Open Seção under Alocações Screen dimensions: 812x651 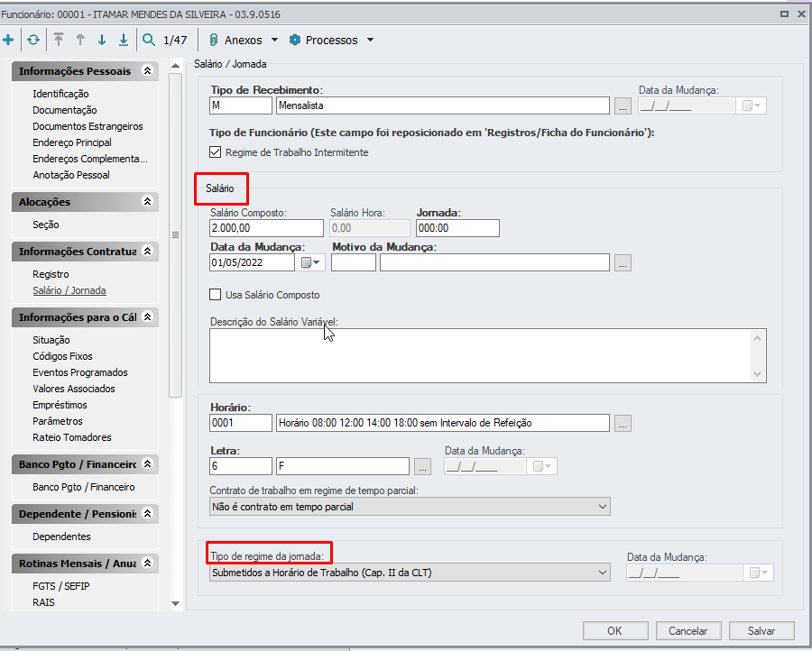pos(46,225)
